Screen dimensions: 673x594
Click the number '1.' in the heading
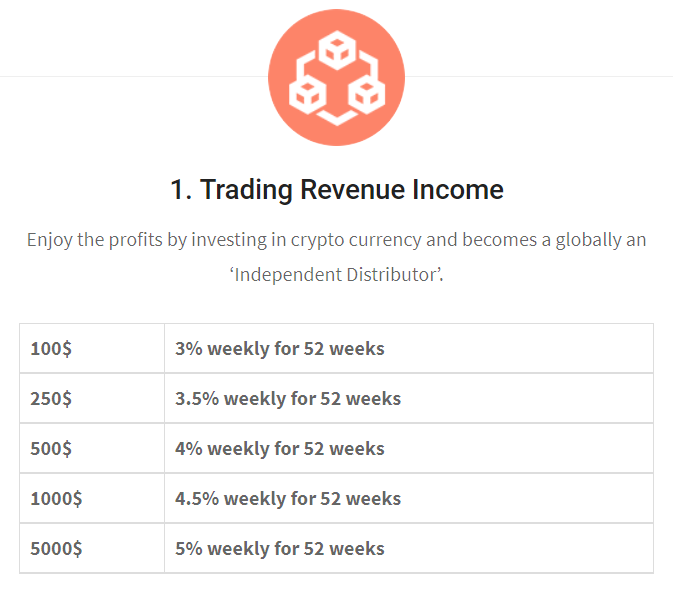[181, 190]
